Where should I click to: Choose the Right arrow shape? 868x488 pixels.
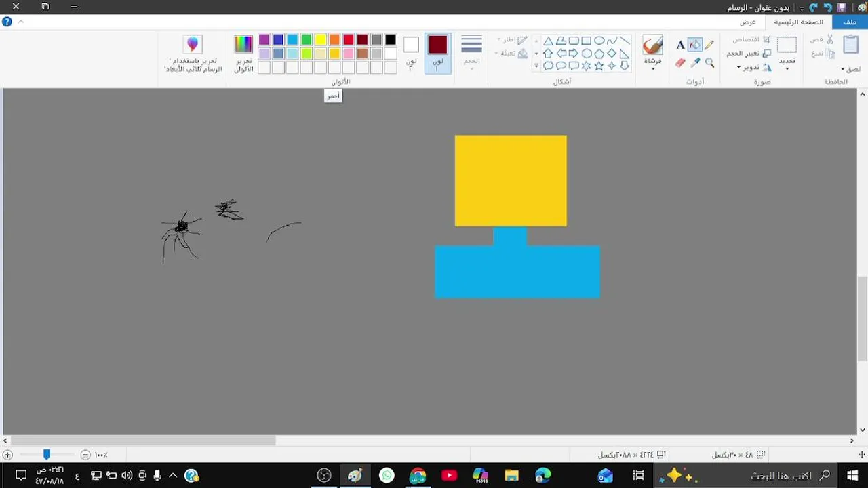tap(574, 54)
